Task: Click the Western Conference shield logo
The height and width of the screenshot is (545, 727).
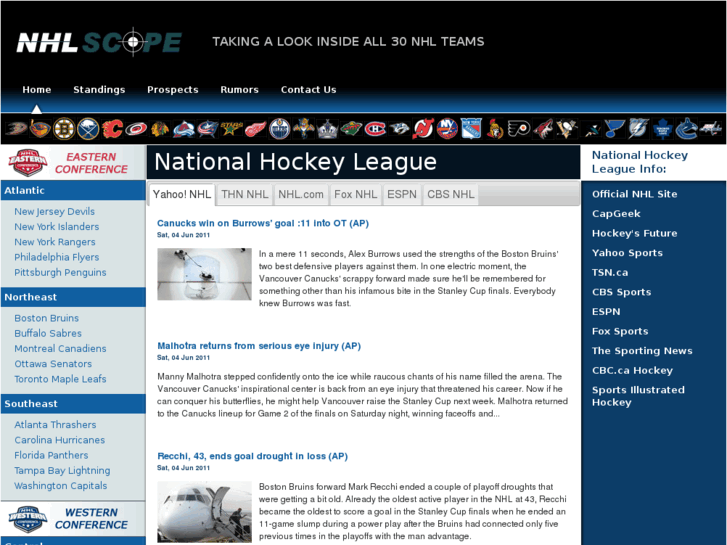Action: tap(28, 518)
